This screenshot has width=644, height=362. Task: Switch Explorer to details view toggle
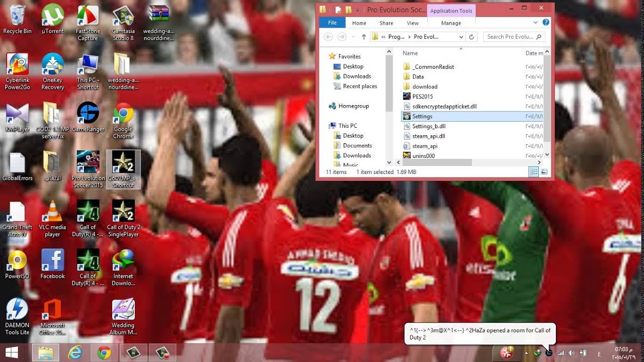click(x=533, y=172)
